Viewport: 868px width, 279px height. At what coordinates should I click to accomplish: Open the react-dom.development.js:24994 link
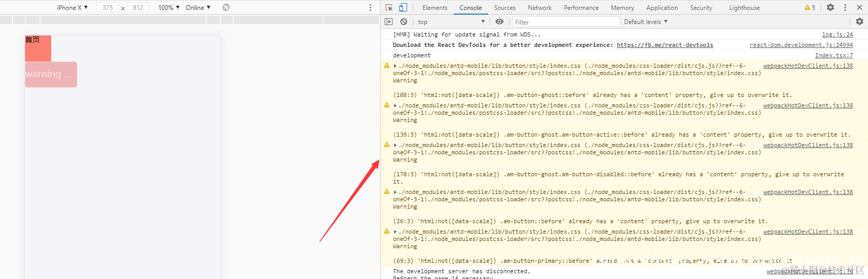801,45
